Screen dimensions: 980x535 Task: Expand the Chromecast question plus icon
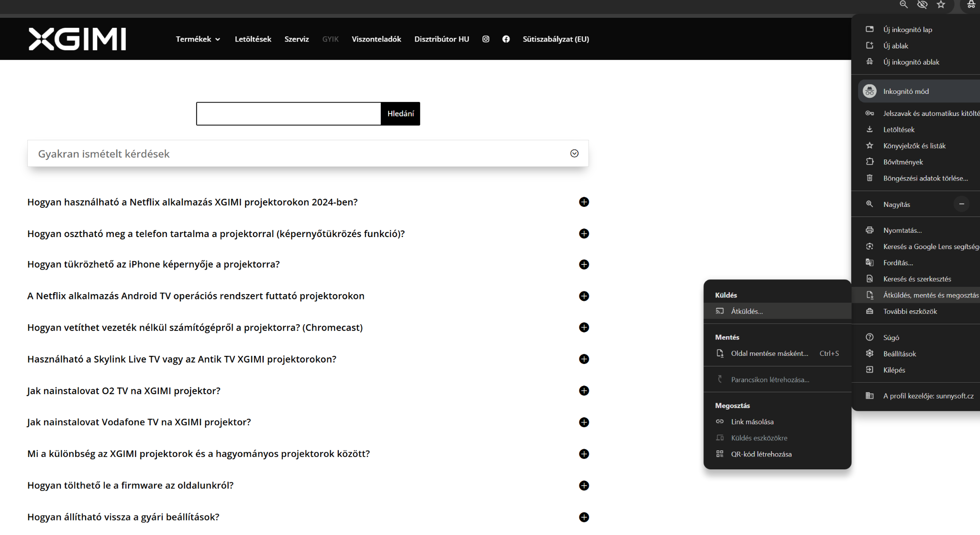584,328
